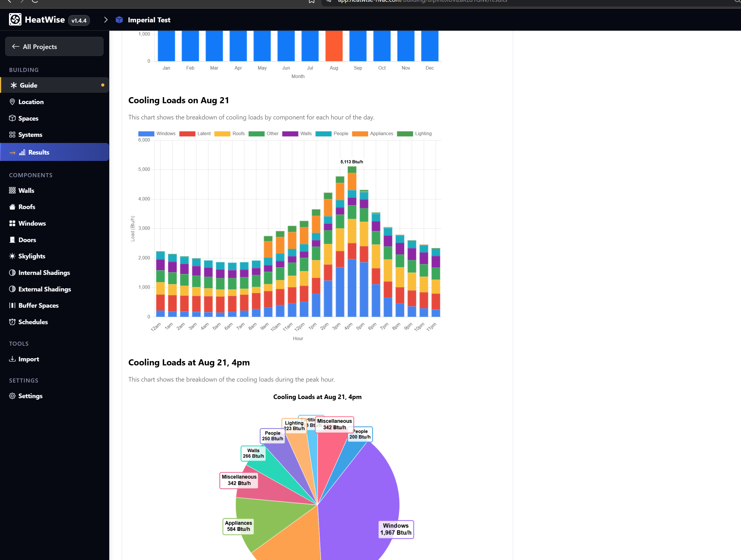Viewport: 741px width, 560px height.
Task: Open Skylights via its sun icon
Action: coord(12,256)
